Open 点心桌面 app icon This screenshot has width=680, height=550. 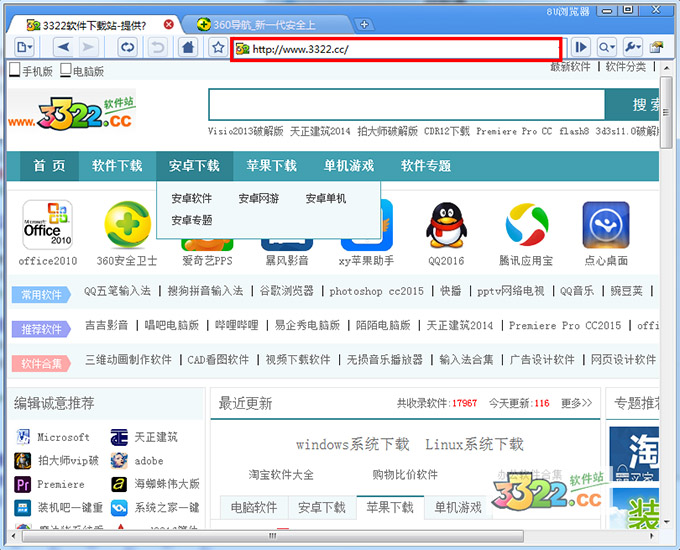tap(606, 225)
